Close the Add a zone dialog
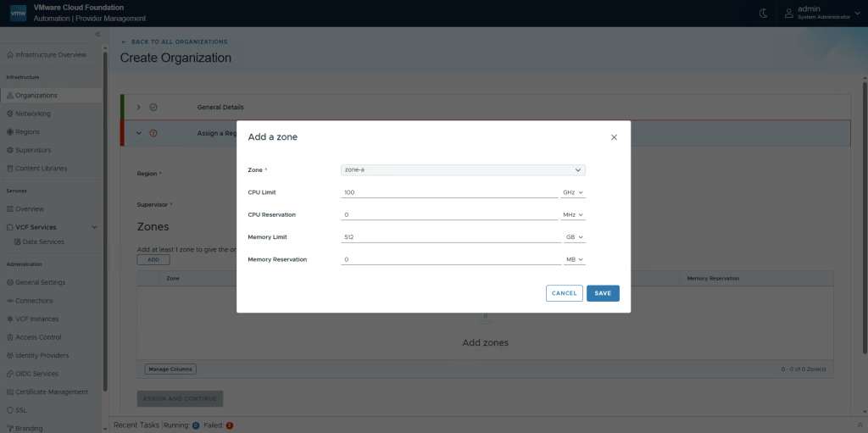 click(x=614, y=136)
